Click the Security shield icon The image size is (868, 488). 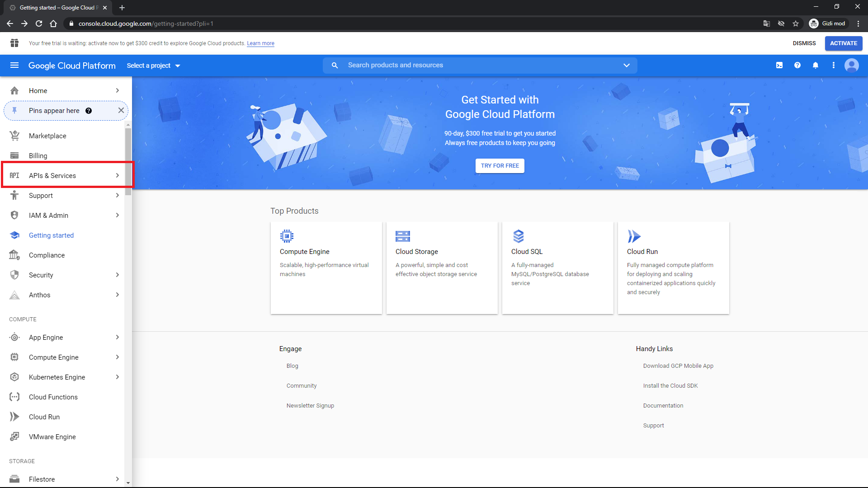tap(14, 275)
